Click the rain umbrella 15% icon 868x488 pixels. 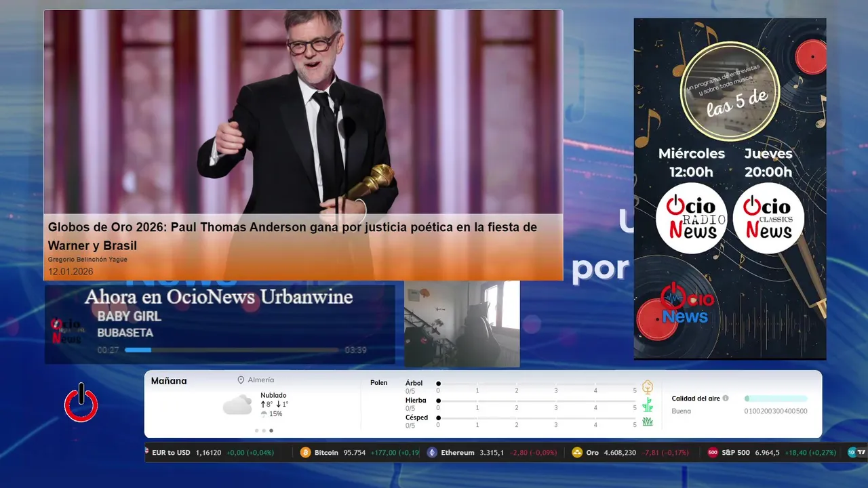tap(264, 414)
